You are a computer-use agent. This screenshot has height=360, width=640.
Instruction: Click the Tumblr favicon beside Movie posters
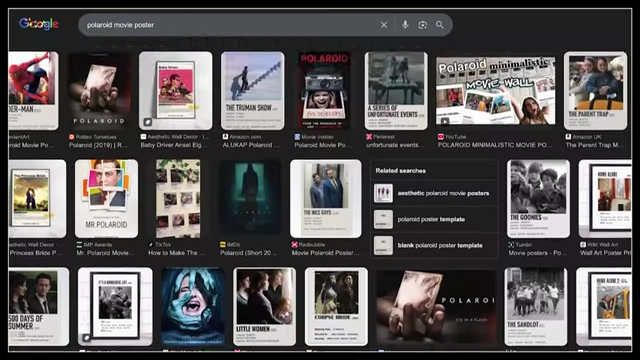click(x=511, y=244)
